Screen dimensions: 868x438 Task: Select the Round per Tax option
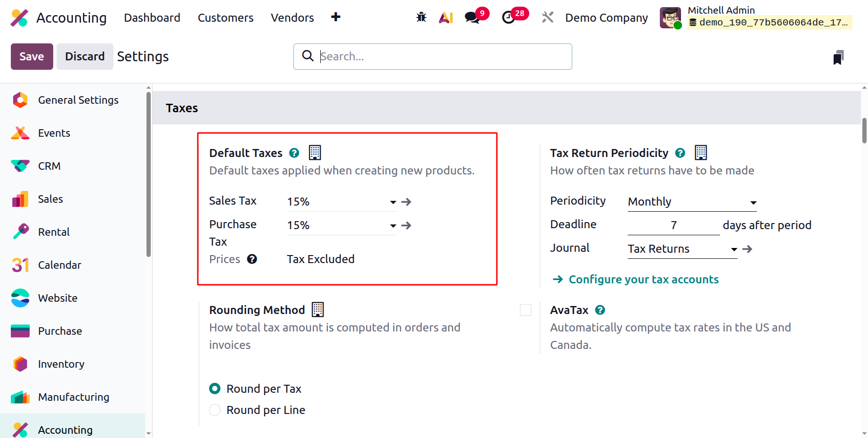(215, 388)
